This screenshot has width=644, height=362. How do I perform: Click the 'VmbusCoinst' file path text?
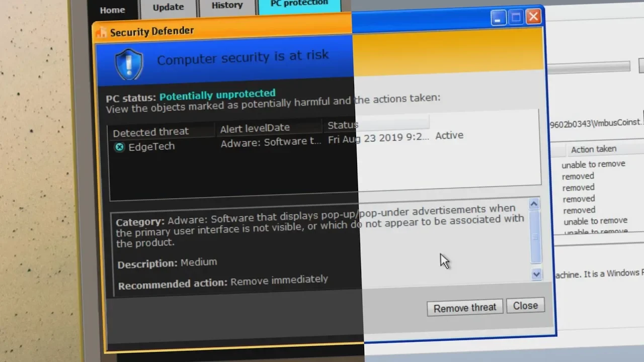[x=597, y=123]
